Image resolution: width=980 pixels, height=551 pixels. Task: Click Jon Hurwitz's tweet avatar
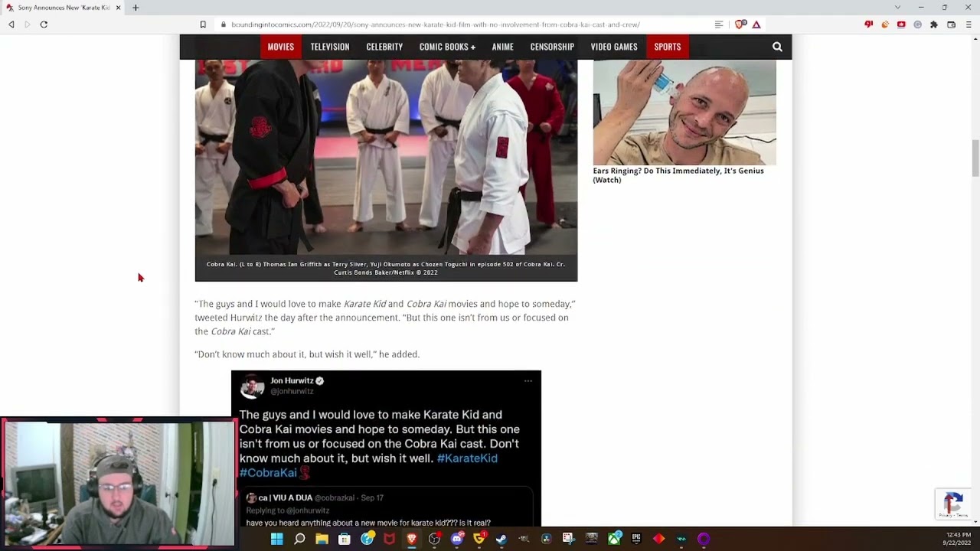point(253,386)
